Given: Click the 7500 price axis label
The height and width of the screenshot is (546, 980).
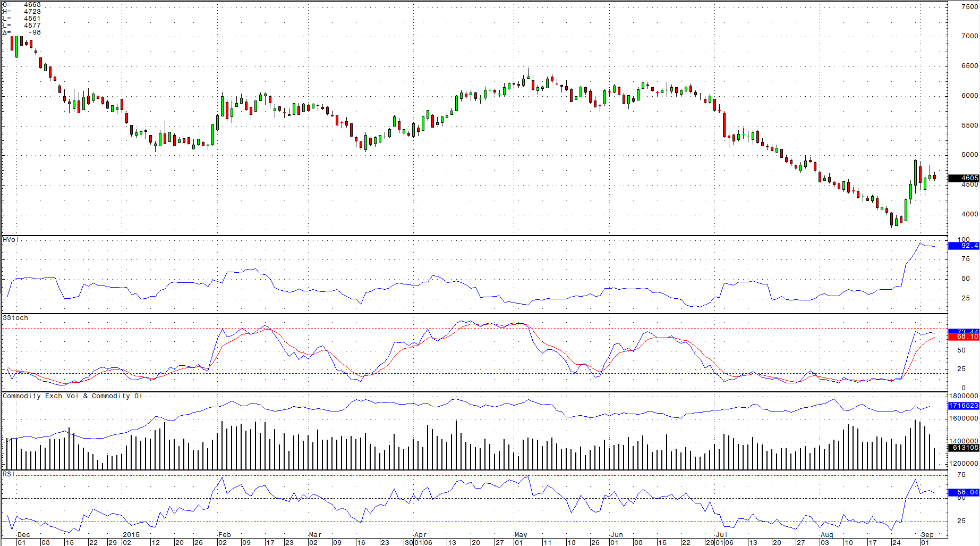Looking at the screenshot, I should pyautogui.click(x=970, y=7).
